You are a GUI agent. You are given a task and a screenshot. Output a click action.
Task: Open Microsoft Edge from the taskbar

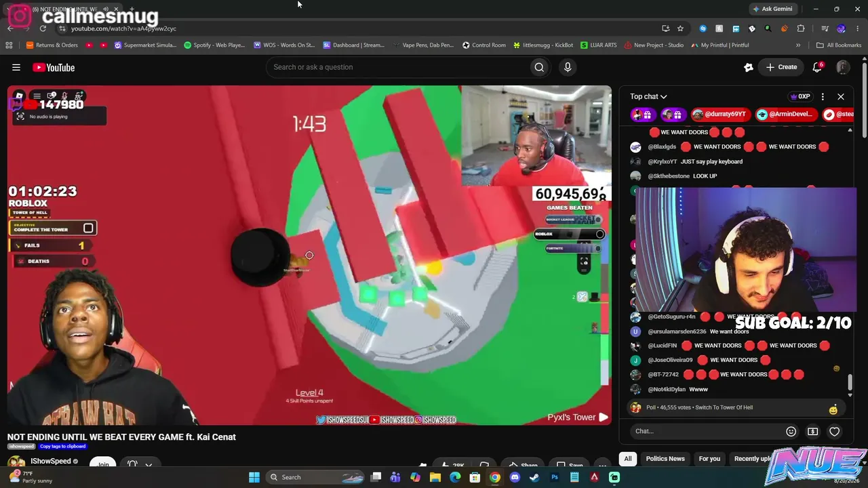coord(455,477)
